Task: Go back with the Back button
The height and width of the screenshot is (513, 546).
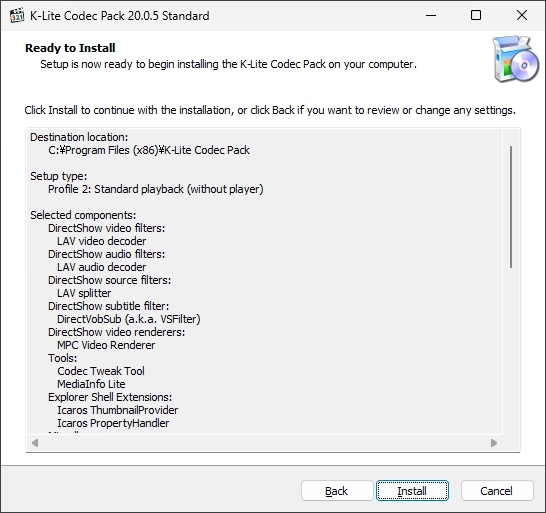Action: point(337,491)
